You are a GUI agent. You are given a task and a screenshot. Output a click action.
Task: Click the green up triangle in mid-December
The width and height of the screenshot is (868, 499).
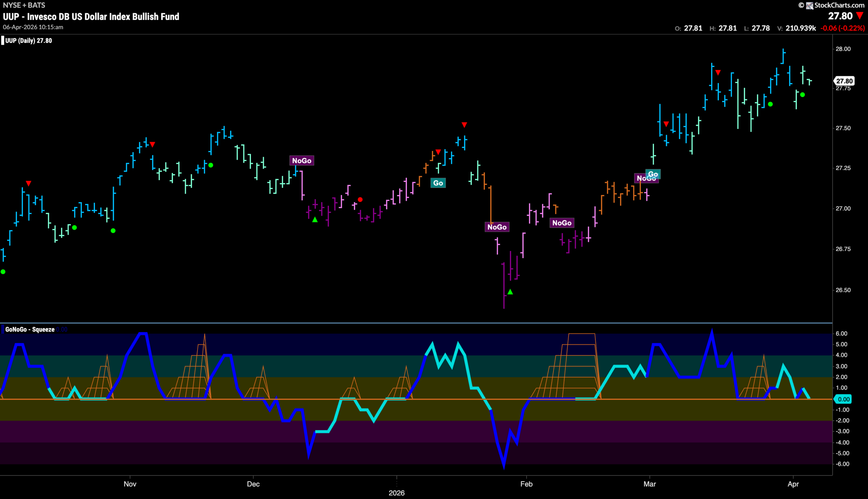pyautogui.click(x=315, y=220)
